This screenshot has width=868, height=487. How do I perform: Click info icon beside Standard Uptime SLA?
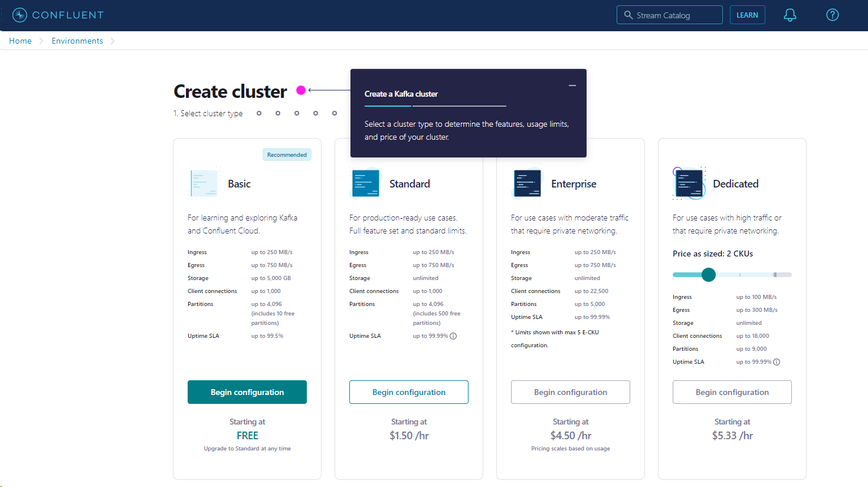click(453, 336)
